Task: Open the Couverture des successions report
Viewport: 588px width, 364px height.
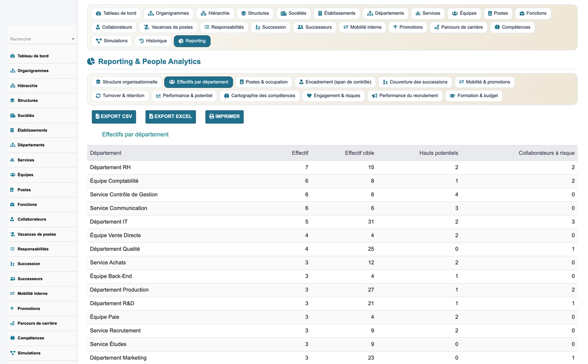Action: [415, 82]
